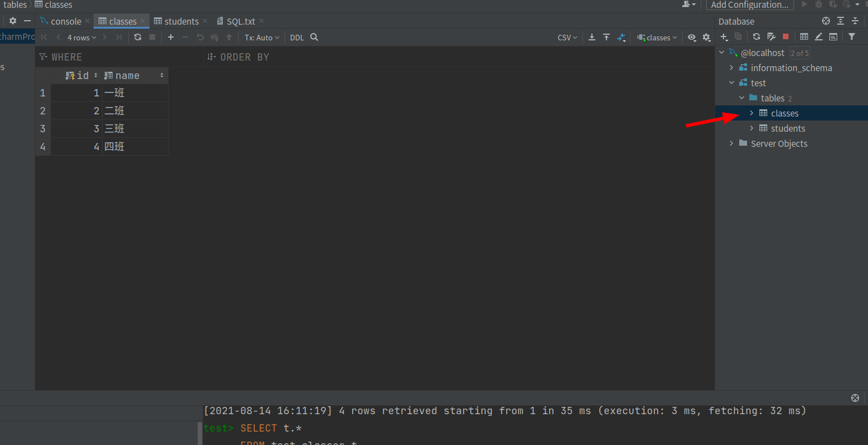Open the user account icon menu
868x445 pixels.
coord(689,4)
